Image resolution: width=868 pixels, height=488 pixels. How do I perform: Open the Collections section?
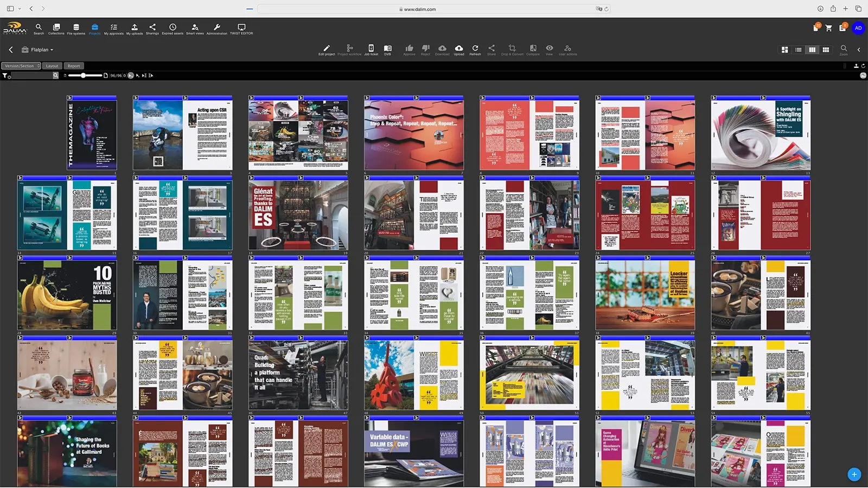coord(56,29)
